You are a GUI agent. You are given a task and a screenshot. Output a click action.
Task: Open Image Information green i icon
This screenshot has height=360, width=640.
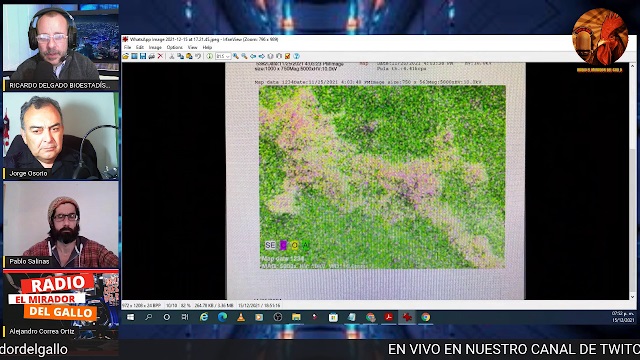point(209,56)
